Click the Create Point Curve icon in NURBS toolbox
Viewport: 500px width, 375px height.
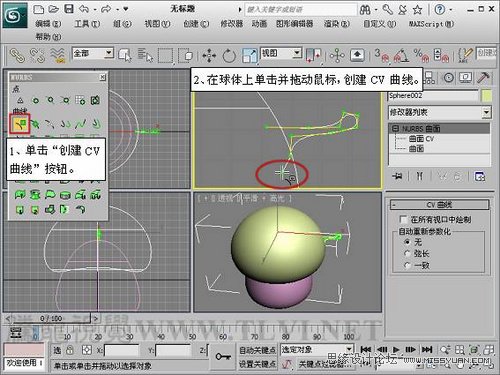(35, 124)
